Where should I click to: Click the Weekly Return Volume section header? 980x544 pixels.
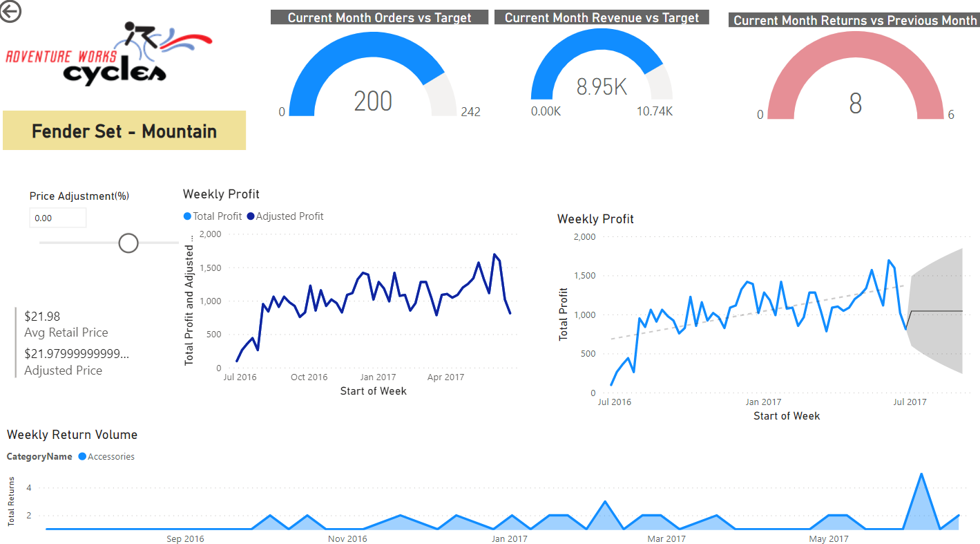[71, 435]
